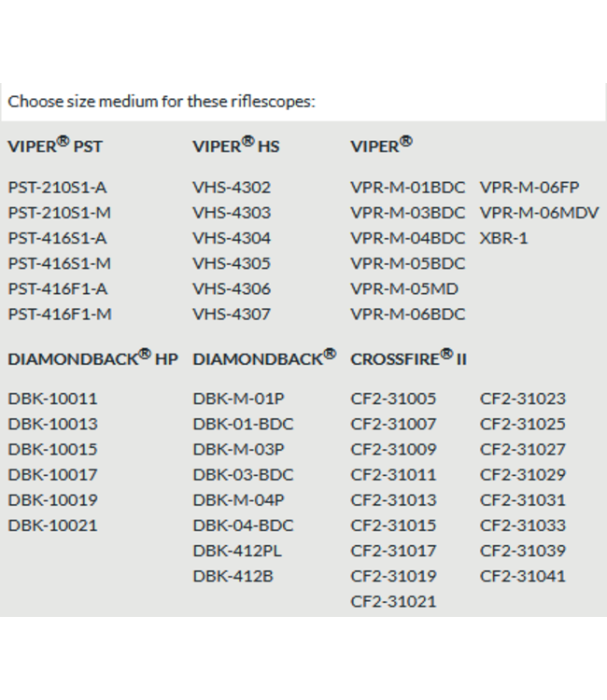Click the DBK-M-01P model number
Viewport: 607px width, 700px height.
[x=238, y=399]
